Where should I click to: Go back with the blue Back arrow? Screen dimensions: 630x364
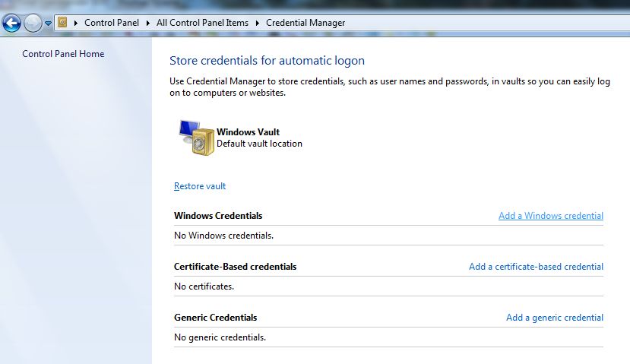(x=11, y=23)
